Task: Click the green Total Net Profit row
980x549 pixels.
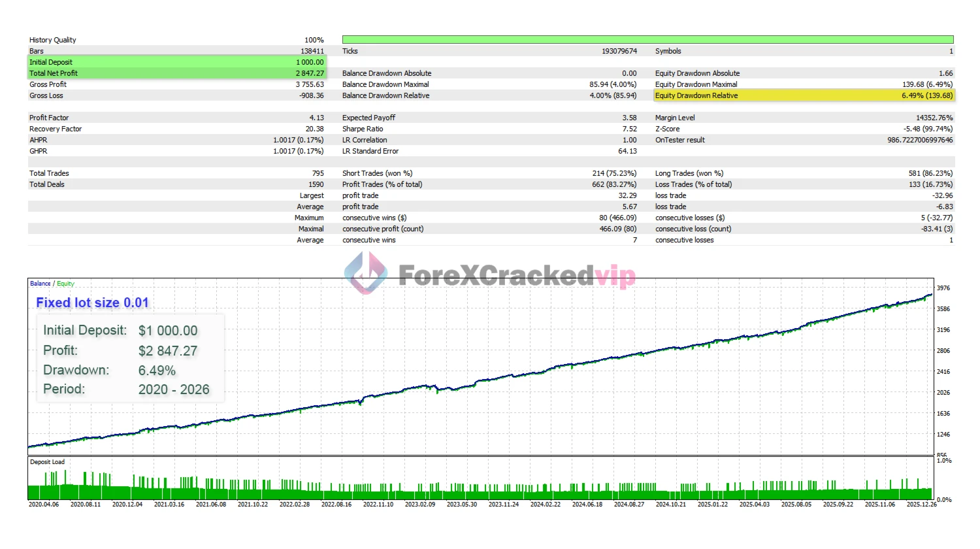Action: pos(176,73)
